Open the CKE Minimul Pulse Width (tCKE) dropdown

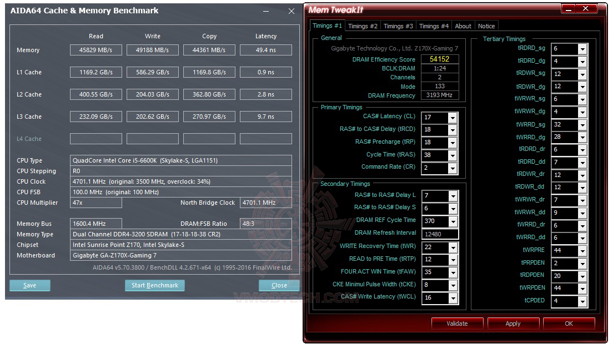[453, 286]
